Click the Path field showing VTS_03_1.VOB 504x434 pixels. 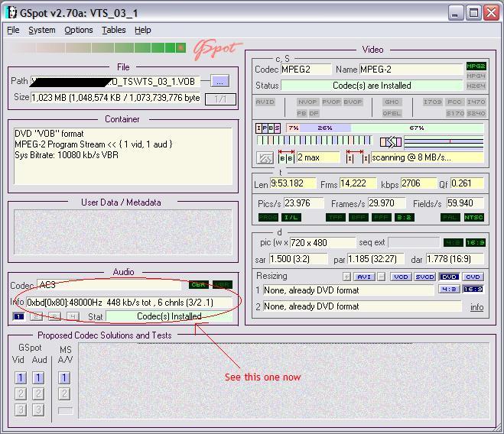coord(115,81)
